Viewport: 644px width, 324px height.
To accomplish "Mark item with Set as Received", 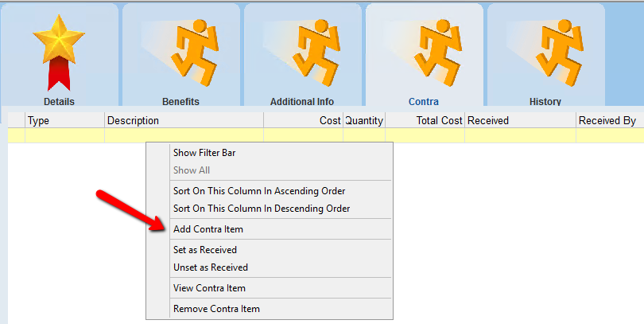I will pyautogui.click(x=205, y=250).
